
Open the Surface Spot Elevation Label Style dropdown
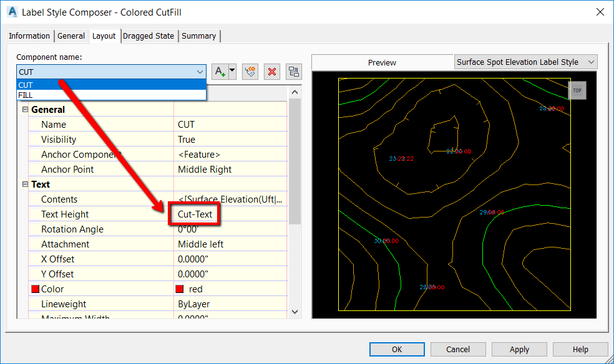(x=592, y=62)
